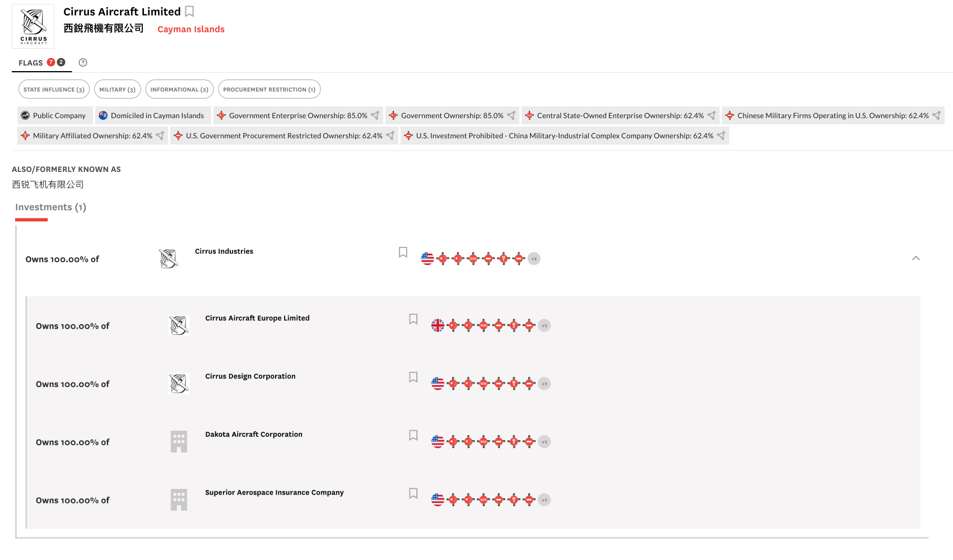Trace U.S. Government Procurement Restricted path

click(x=391, y=136)
